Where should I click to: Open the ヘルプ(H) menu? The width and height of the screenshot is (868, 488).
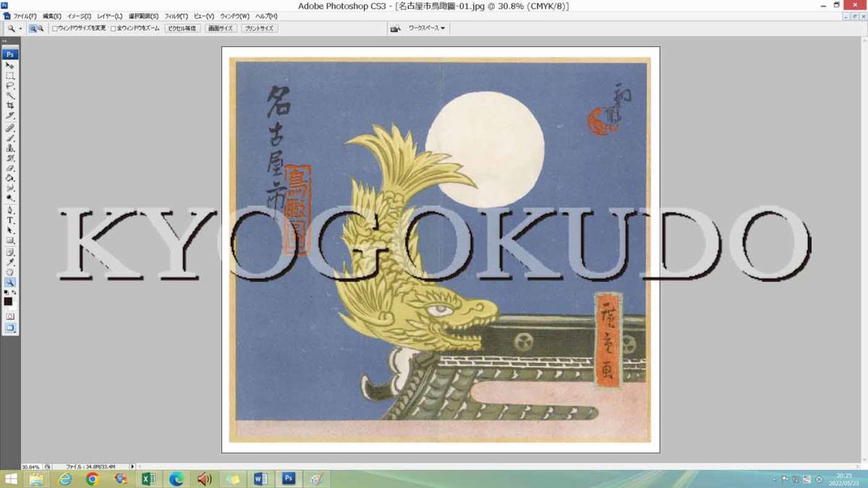(265, 16)
